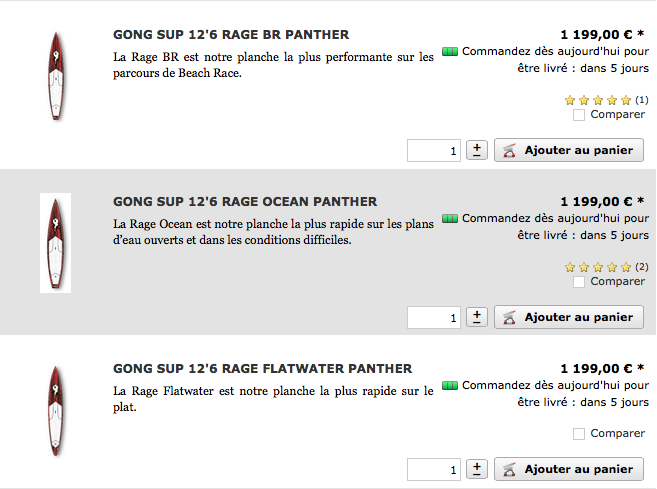Click green stock indicator of Rage BR Panther

point(450,52)
